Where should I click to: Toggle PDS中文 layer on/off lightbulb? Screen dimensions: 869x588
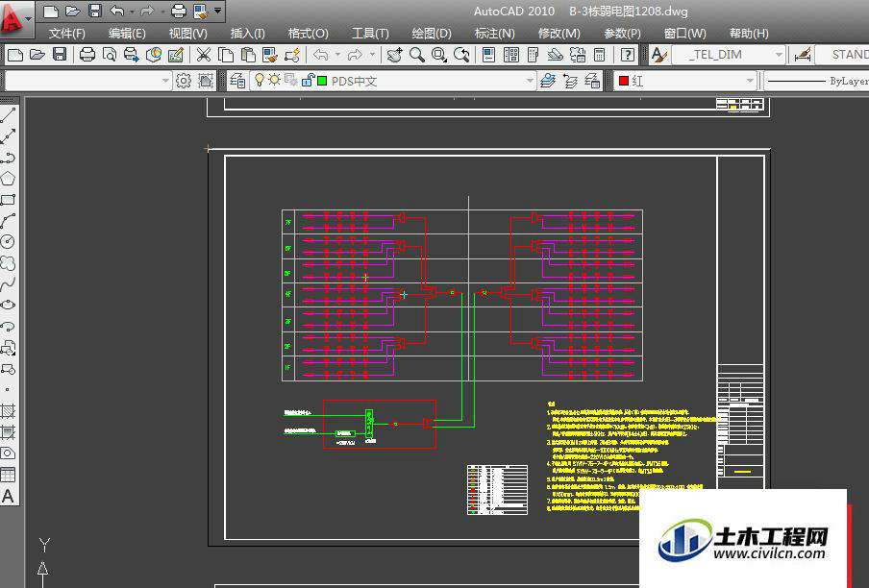coord(259,81)
